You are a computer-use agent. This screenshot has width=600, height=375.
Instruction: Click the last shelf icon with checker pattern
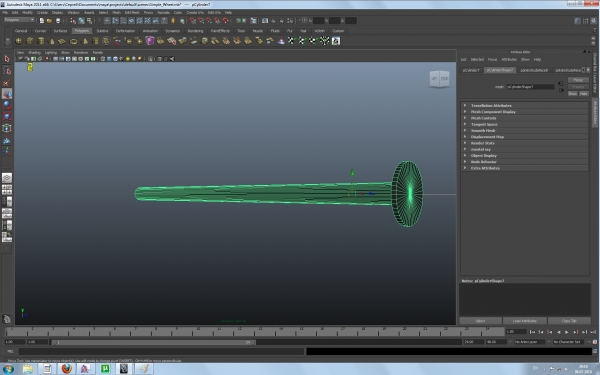[x=336, y=41]
